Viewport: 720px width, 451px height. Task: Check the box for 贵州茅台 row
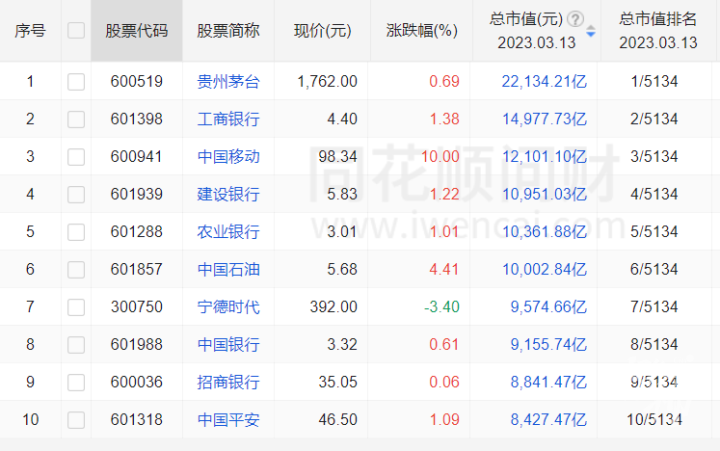click(76, 82)
